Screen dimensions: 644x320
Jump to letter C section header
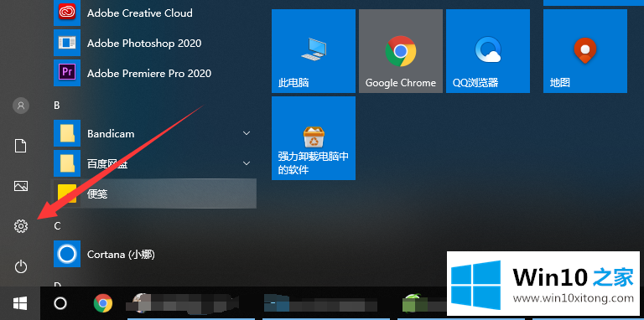(x=57, y=225)
